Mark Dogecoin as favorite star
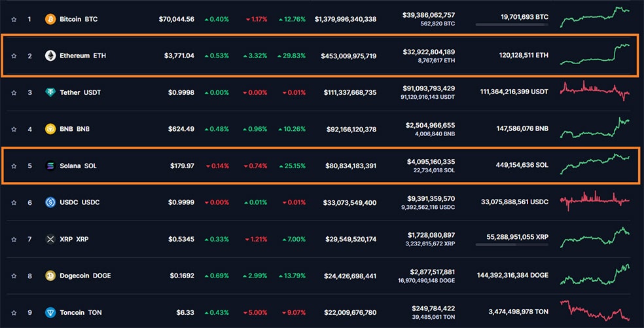 tap(14, 276)
